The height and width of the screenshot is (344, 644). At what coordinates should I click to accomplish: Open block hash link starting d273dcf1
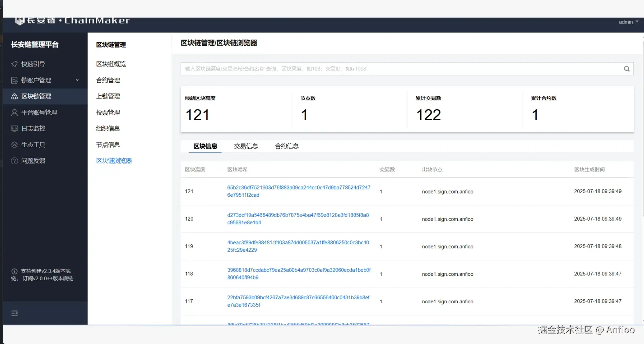[298, 219]
